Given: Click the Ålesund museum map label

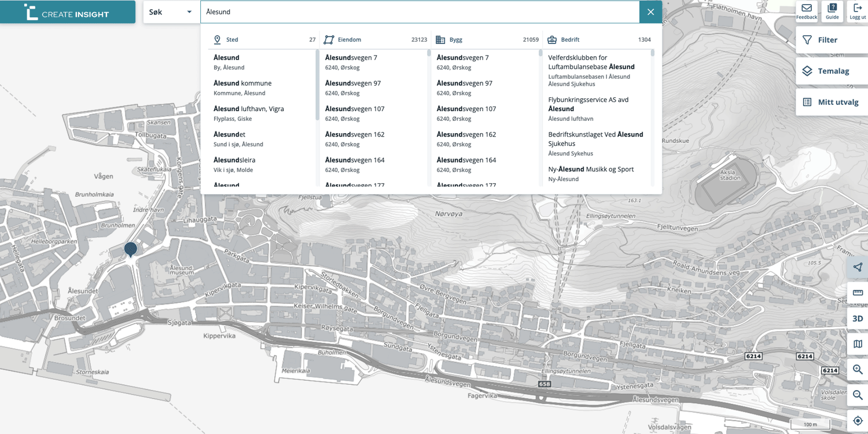Looking at the screenshot, I should tap(181, 270).
